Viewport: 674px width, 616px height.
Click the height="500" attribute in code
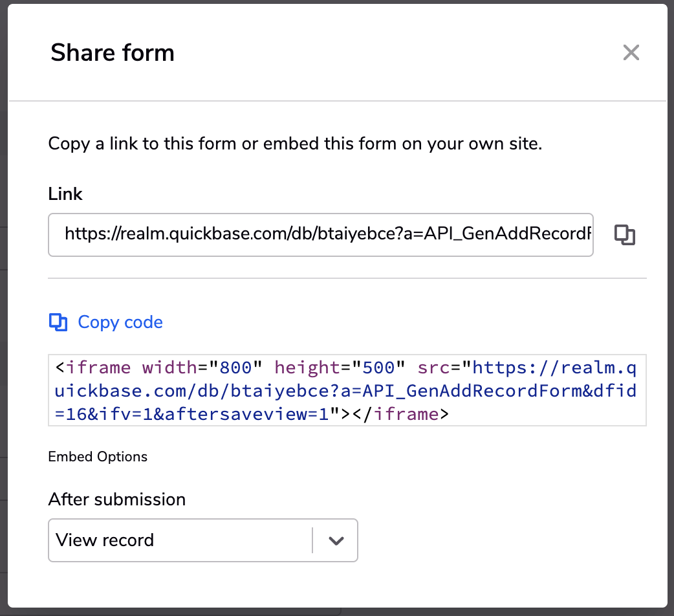[340, 368]
